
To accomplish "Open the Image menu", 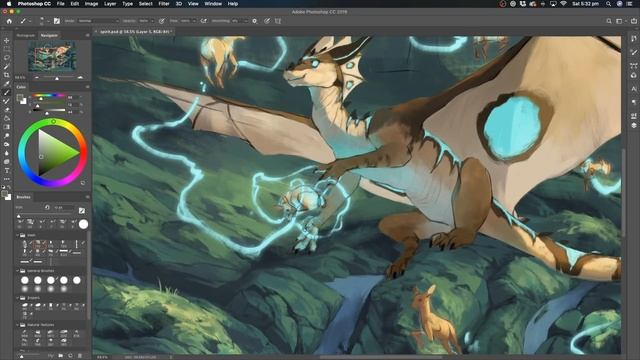I will (91, 4).
